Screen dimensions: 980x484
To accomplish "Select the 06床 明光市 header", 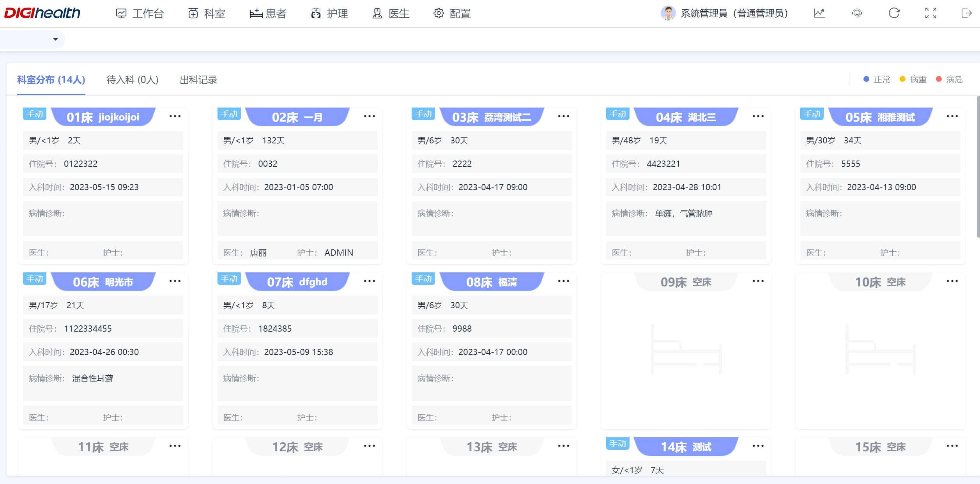I will coord(103,282).
